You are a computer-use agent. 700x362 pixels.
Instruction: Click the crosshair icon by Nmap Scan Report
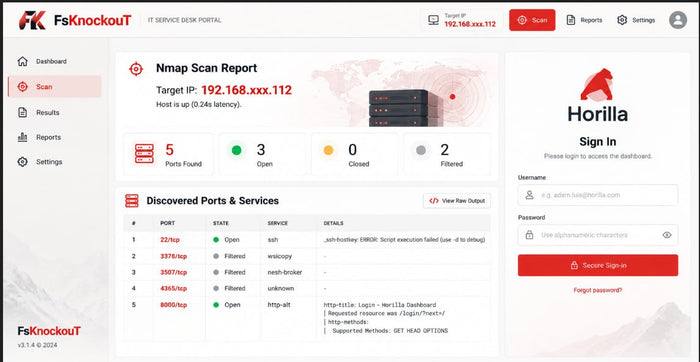[x=136, y=69]
